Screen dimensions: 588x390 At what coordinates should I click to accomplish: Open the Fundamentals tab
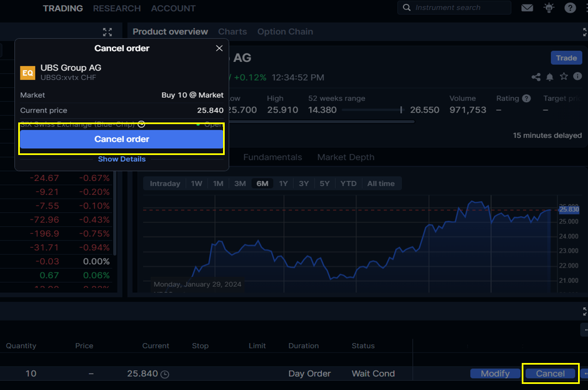tap(273, 157)
